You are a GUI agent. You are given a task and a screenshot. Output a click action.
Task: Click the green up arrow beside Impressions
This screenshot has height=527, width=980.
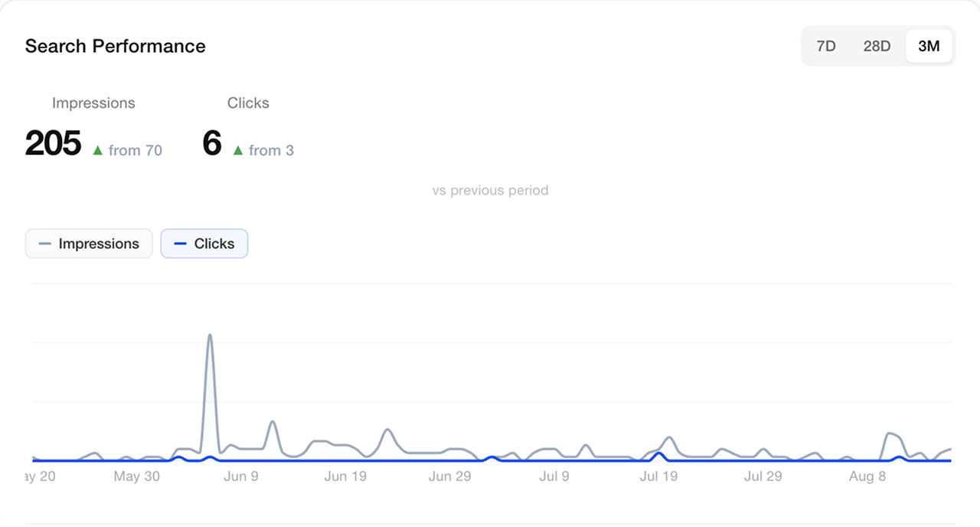coord(97,151)
